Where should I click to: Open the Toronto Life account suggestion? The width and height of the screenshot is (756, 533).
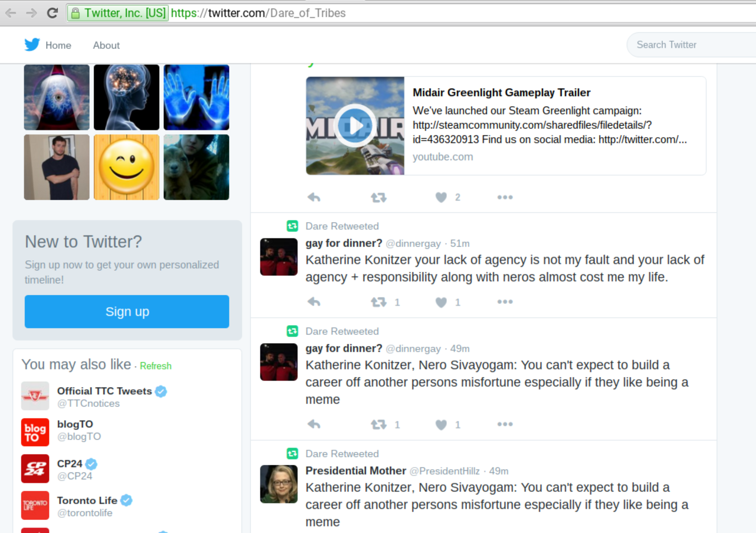tap(87, 500)
